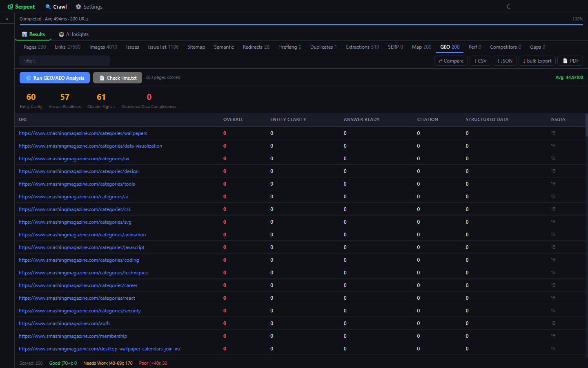Export results as JSON
Viewport: 588px width, 368px height.
point(505,61)
